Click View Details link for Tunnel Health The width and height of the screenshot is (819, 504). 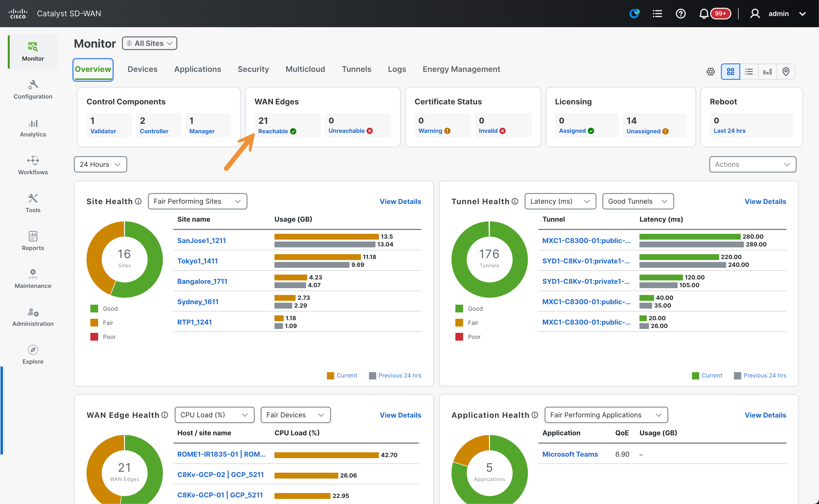coord(765,201)
